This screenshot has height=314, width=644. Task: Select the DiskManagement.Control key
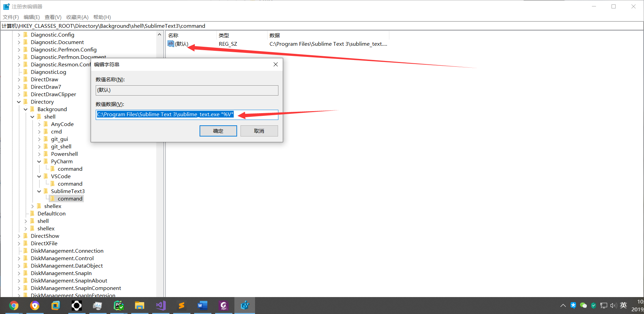click(62, 258)
